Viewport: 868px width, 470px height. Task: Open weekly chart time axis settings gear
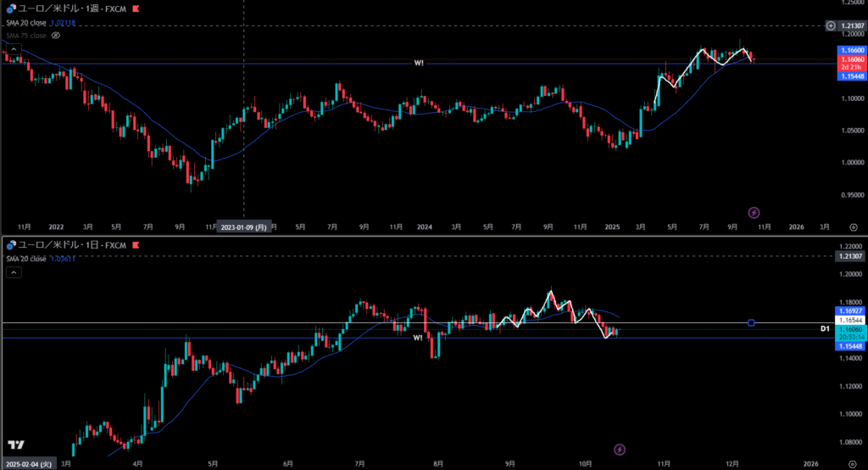pos(853,227)
